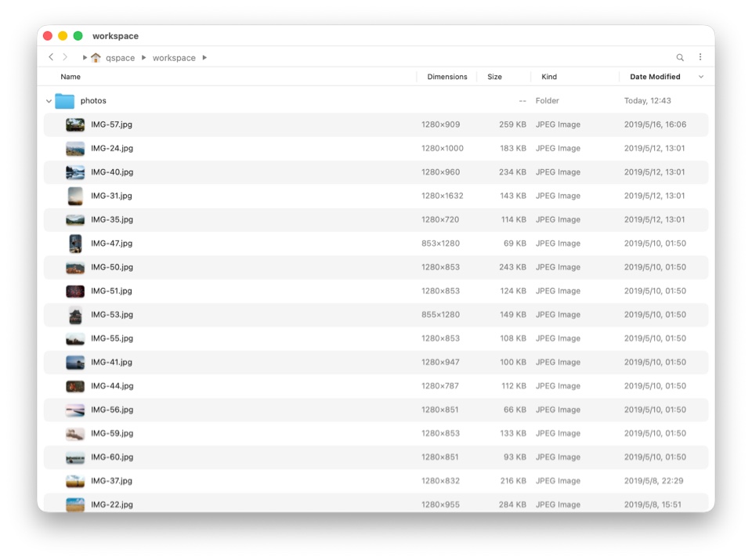Image resolution: width=752 pixels, height=560 pixels.
Task: Click workspace in the path bar
Action: point(174,58)
